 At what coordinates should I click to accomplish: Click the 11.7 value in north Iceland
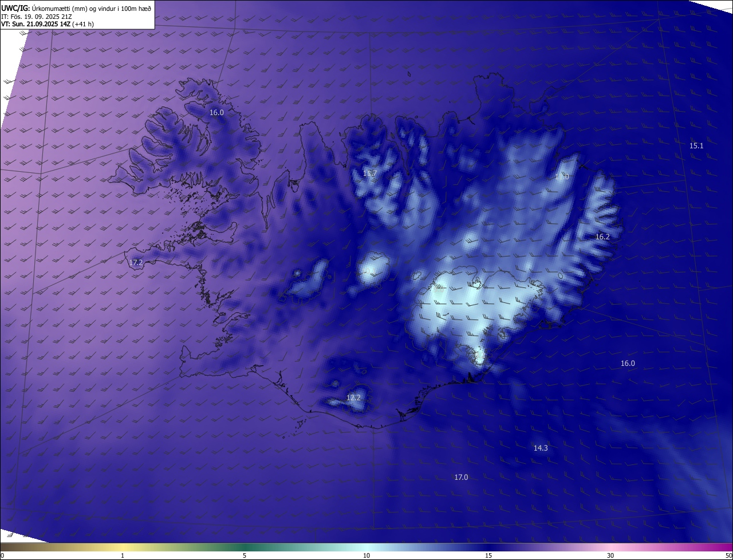(x=369, y=173)
